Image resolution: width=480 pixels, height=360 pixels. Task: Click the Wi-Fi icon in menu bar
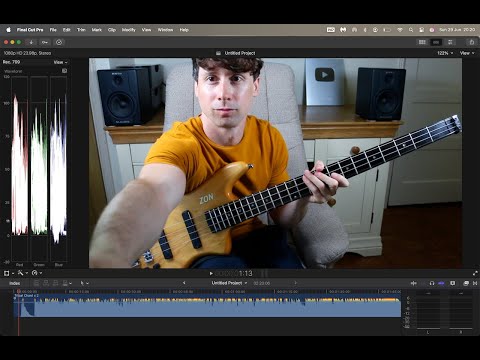(400, 30)
